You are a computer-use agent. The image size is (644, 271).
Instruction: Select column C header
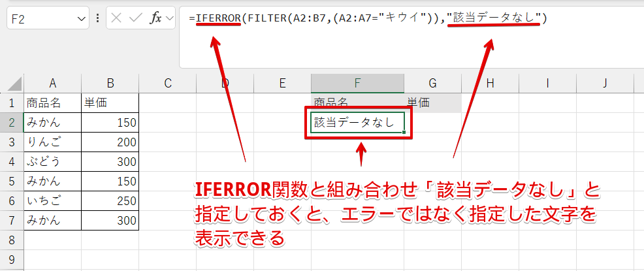[168, 84]
